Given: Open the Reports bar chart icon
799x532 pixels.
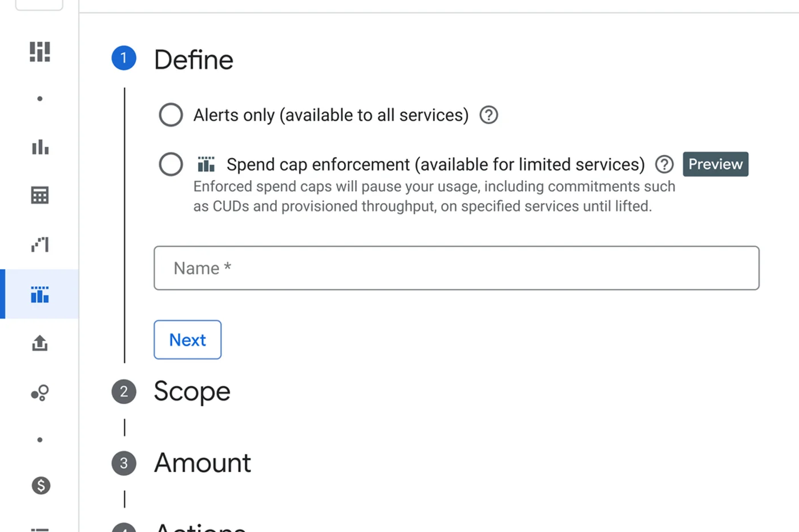Looking at the screenshot, I should tap(40, 147).
